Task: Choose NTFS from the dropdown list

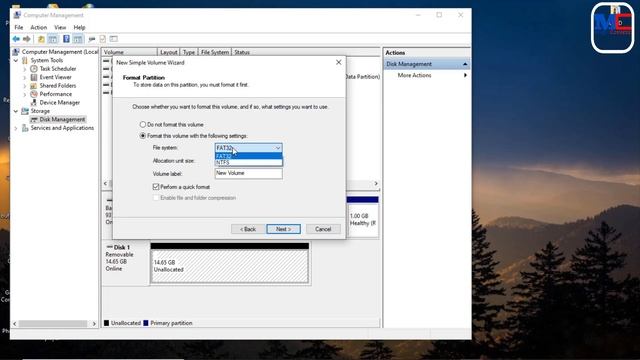Action: 249,162
